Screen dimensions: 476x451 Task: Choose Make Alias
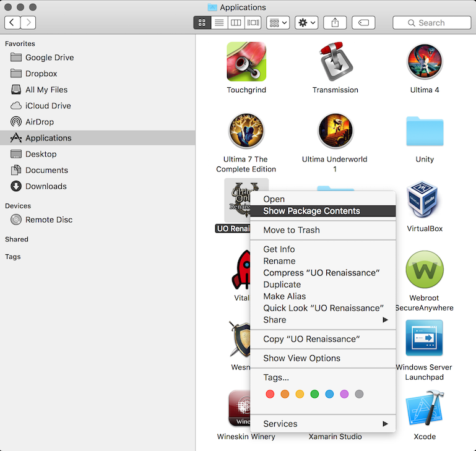coord(322,296)
